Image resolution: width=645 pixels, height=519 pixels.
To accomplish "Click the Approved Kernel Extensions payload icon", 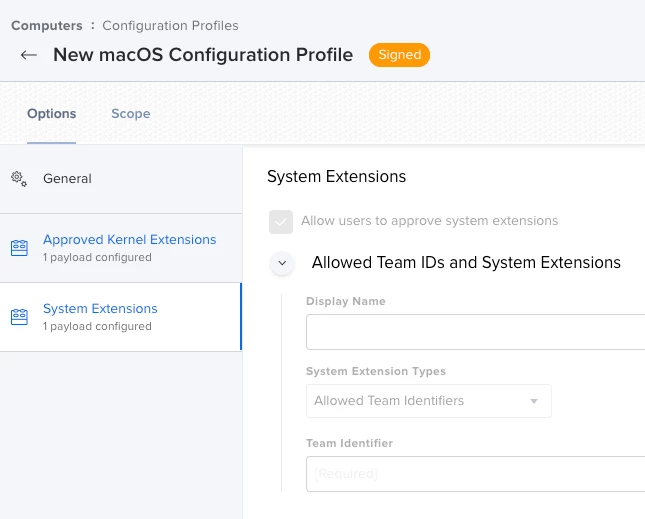I will coord(19,248).
